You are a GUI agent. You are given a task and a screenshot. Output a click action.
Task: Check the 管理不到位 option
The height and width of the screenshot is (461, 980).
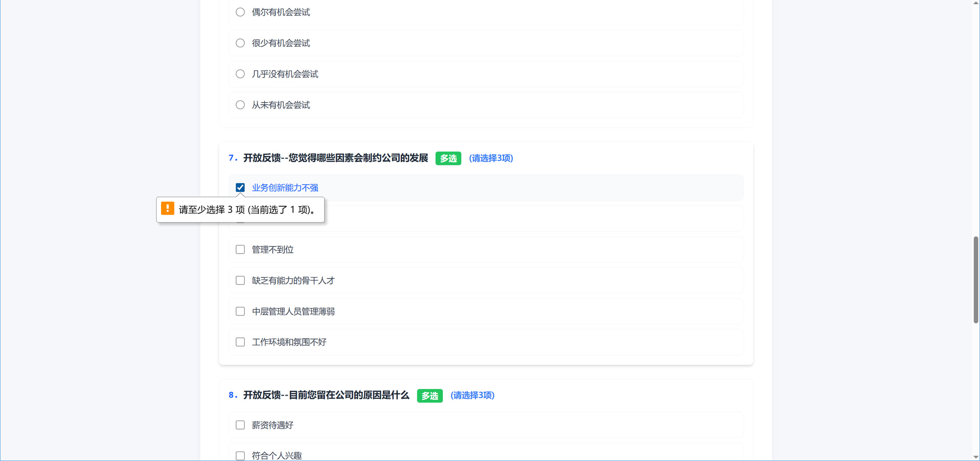pos(240,249)
